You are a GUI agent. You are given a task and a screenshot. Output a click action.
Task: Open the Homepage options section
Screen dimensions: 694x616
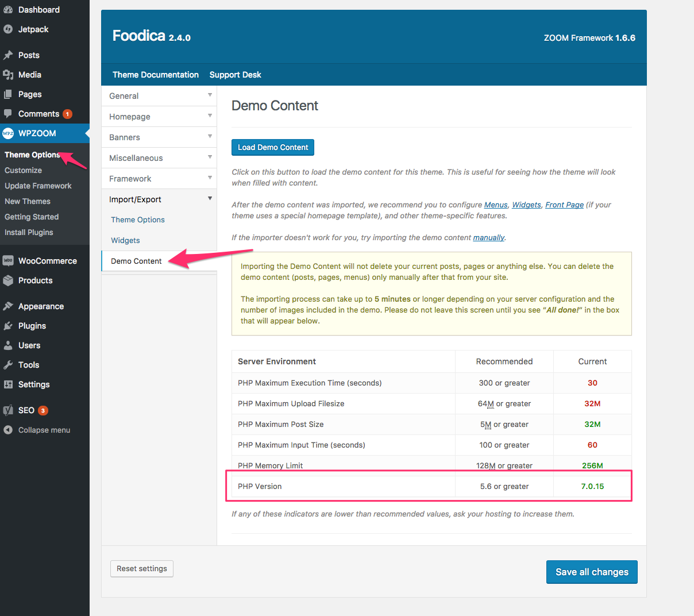(x=159, y=117)
